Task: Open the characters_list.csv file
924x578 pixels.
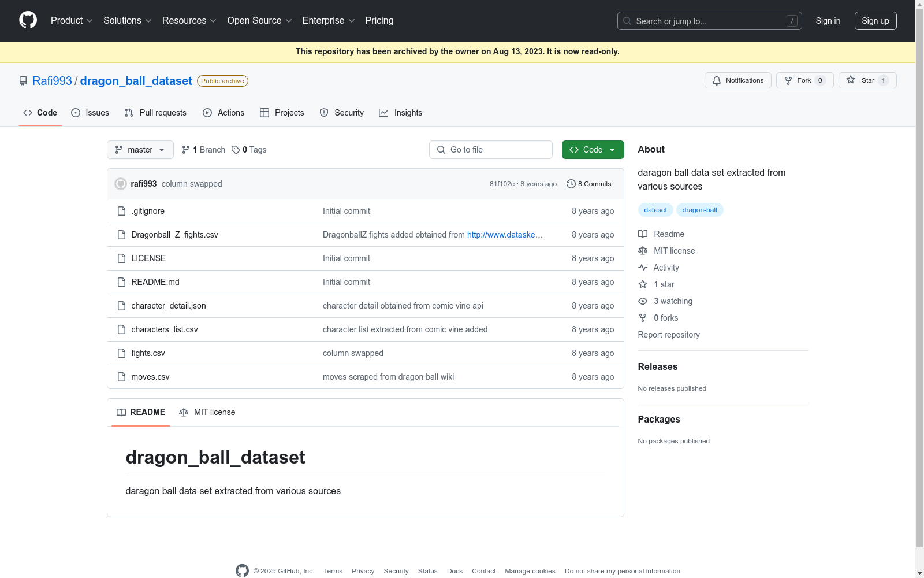Action: pos(165,329)
